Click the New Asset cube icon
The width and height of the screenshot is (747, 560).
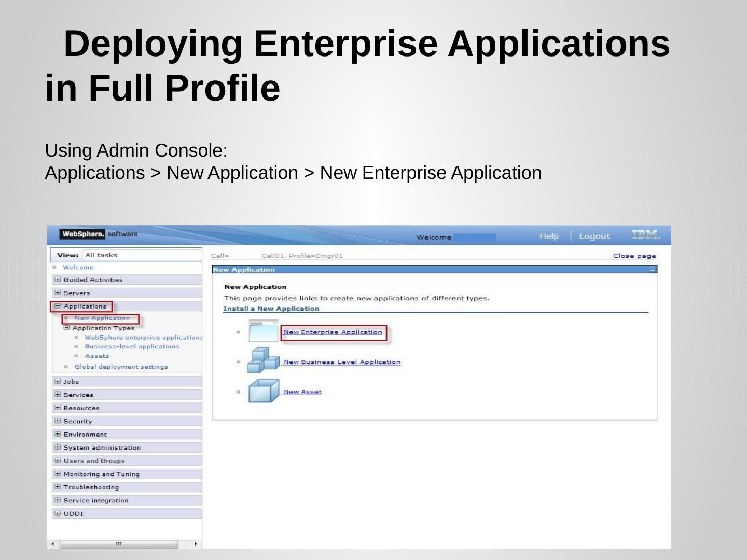pyautogui.click(x=264, y=391)
